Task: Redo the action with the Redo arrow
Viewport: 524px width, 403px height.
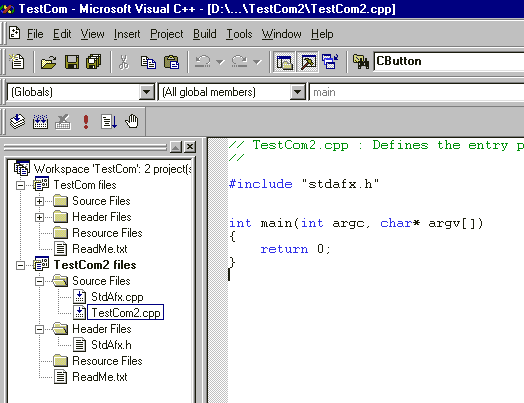Action: pos(240,62)
